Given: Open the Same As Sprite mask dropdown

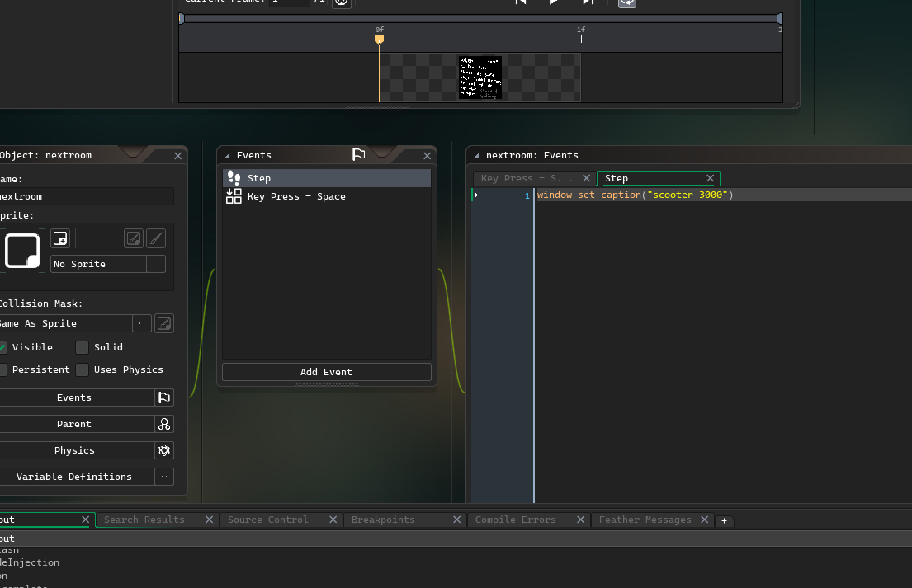Looking at the screenshot, I should pos(65,323).
